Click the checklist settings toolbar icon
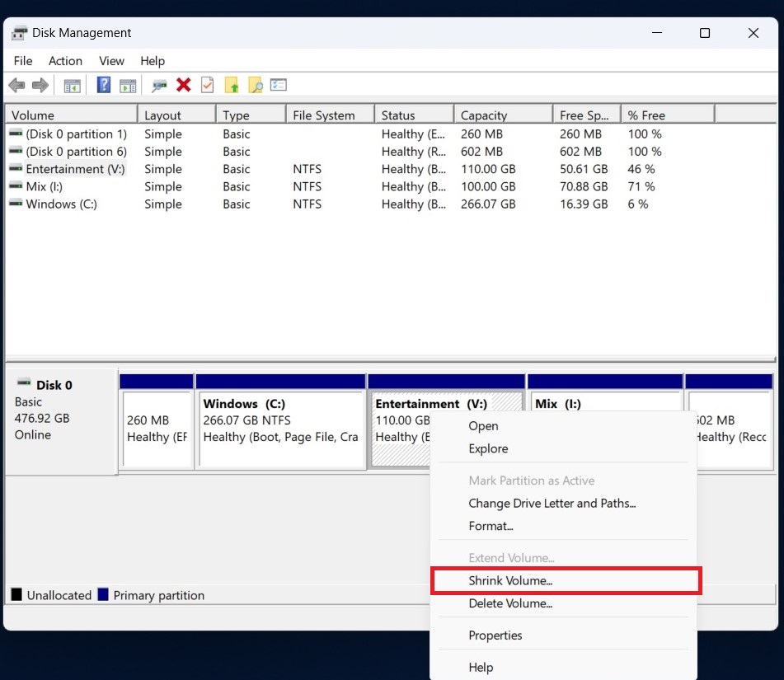Image resolution: width=784 pixels, height=680 pixels. (x=279, y=85)
